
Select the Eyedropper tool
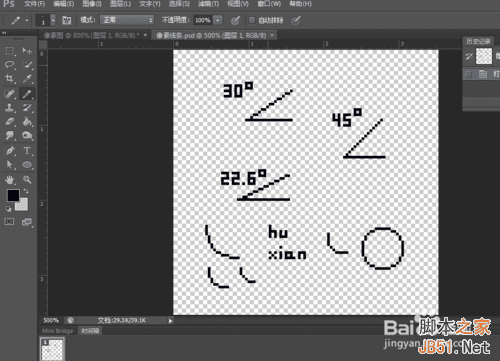tap(27, 78)
